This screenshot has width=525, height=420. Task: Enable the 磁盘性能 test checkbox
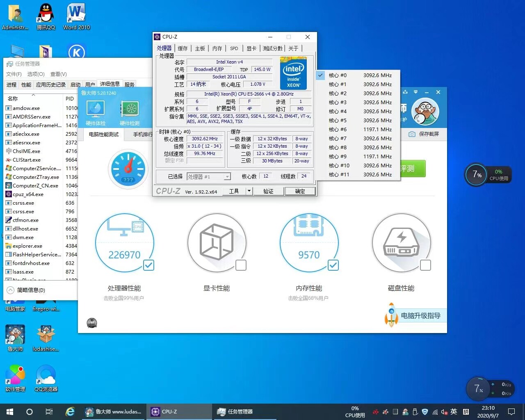pos(426,265)
